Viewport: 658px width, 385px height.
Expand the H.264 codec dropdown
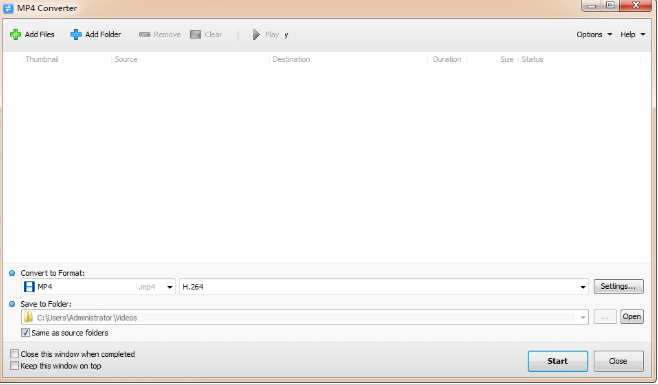[583, 287]
